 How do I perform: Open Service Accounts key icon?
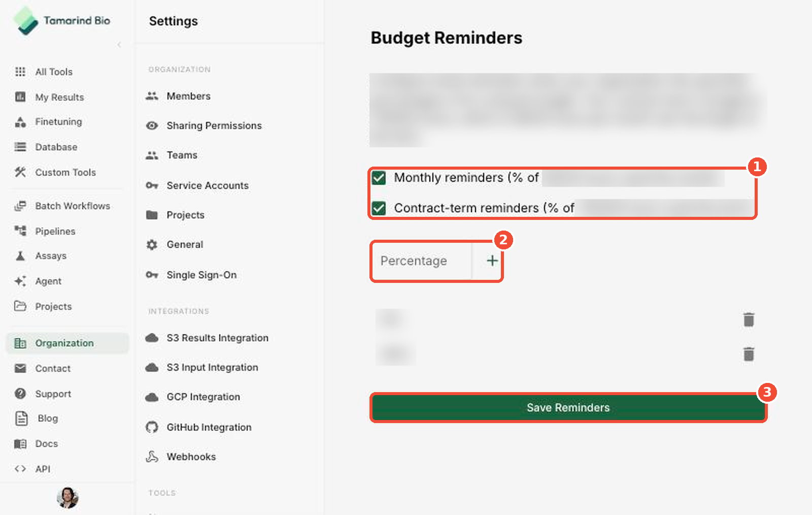(152, 185)
